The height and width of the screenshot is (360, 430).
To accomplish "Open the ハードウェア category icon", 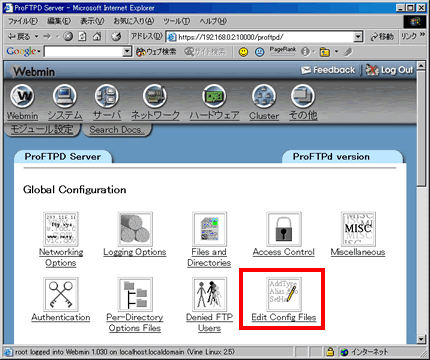I will point(214,96).
